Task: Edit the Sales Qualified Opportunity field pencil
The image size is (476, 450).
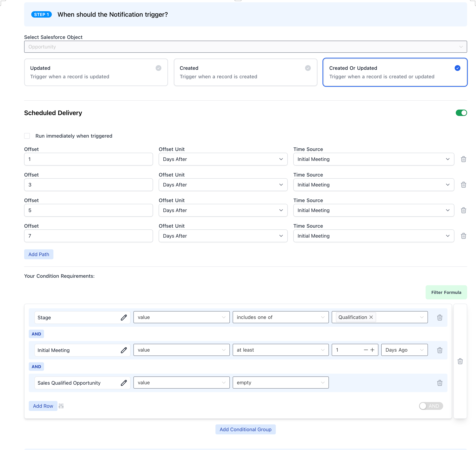Action: pos(124,383)
